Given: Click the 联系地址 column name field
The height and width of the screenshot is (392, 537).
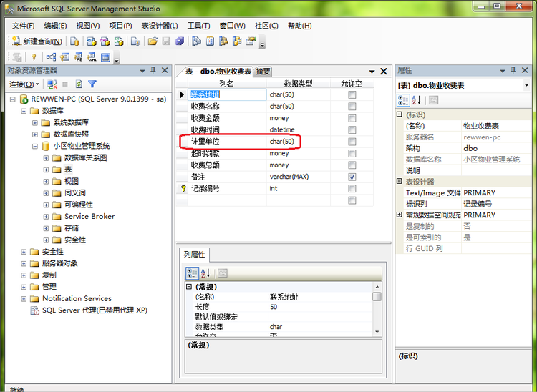Looking at the screenshot, I should pos(227,94).
